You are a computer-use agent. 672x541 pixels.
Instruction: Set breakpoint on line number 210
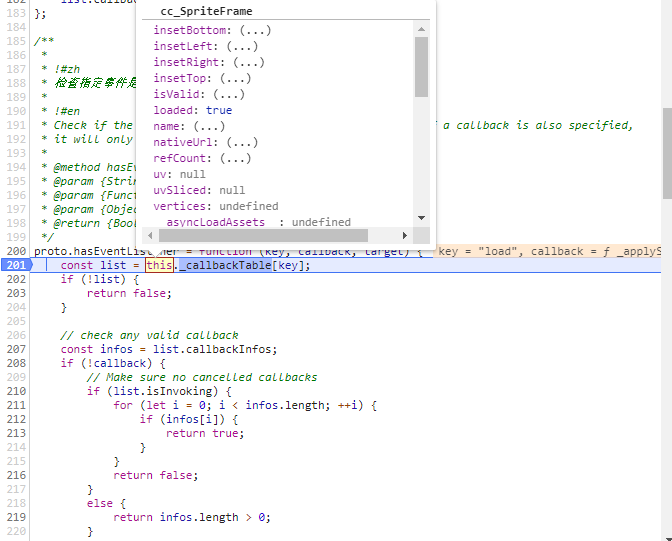16,391
